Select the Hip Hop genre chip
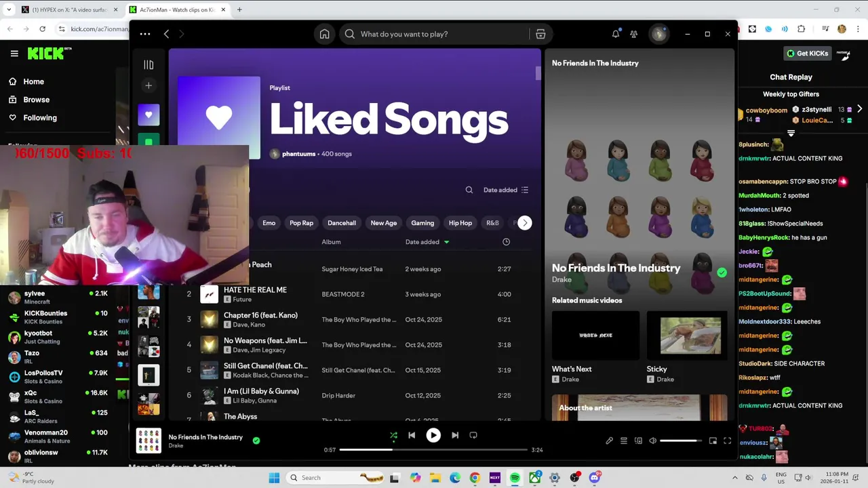The height and width of the screenshot is (488, 868). (x=460, y=223)
